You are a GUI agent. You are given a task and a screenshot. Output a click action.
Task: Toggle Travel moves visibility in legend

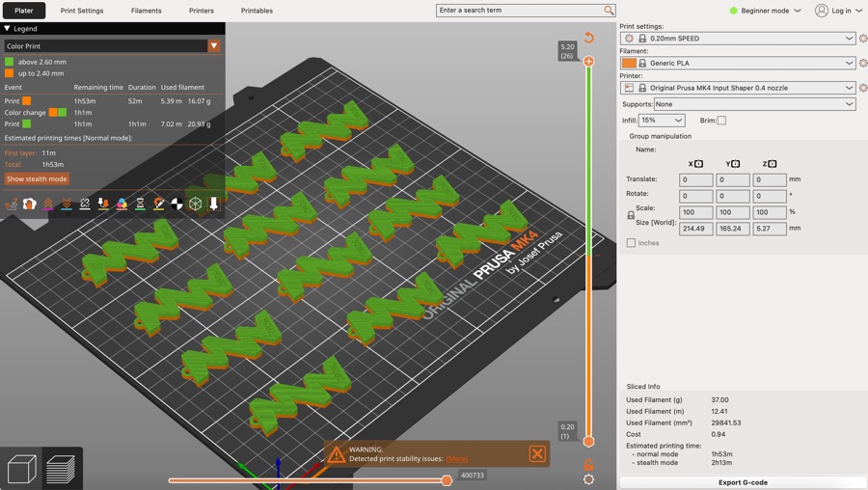pos(11,204)
